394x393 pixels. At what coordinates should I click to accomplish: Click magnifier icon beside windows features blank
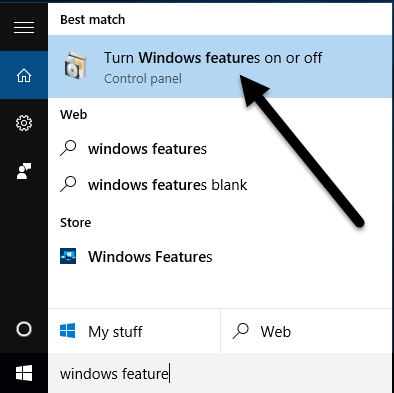point(68,184)
